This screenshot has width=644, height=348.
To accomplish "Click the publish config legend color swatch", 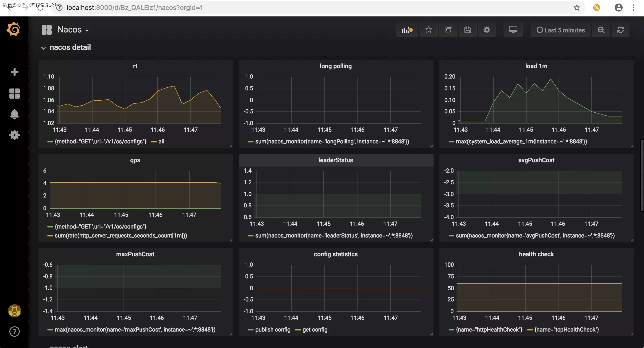I will (251, 330).
